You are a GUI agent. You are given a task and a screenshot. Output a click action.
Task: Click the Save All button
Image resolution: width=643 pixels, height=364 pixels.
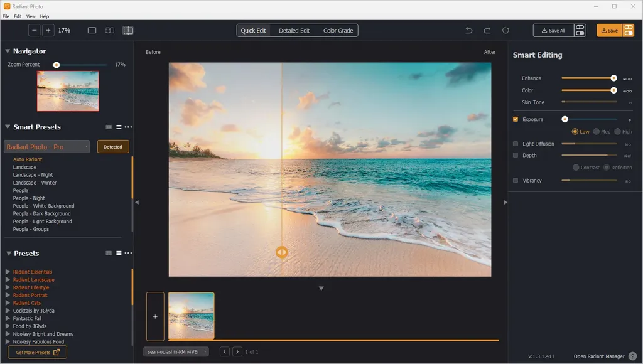click(x=553, y=30)
